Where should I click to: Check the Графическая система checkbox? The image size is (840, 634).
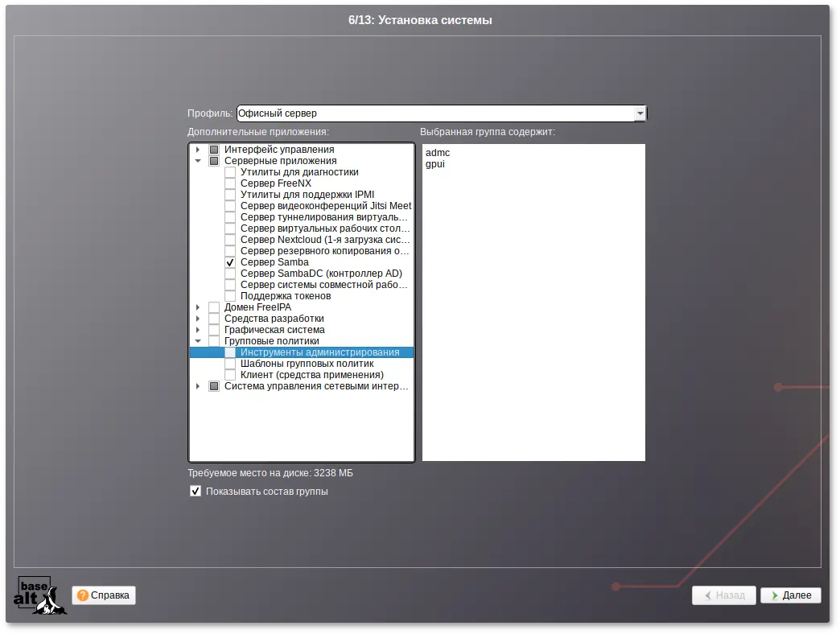tap(214, 330)
